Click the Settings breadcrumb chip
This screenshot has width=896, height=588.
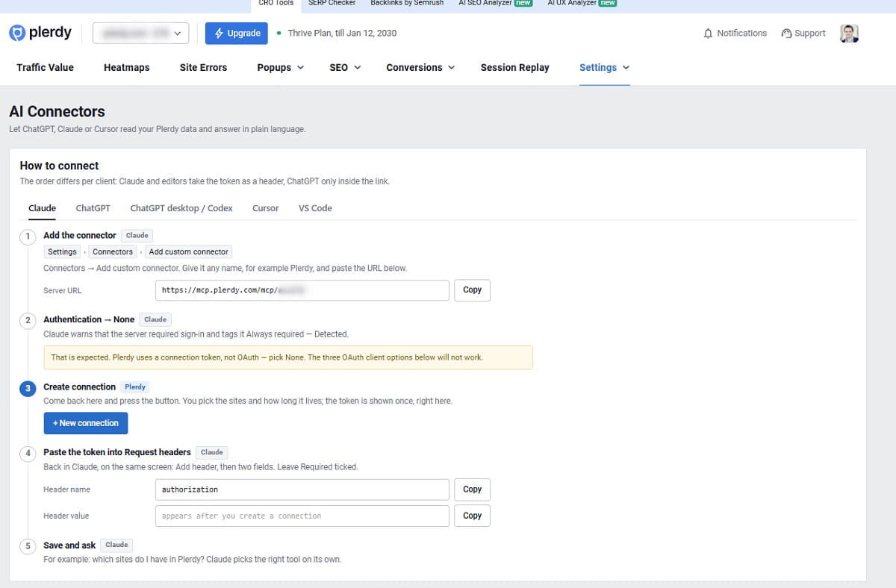point(62,251)
